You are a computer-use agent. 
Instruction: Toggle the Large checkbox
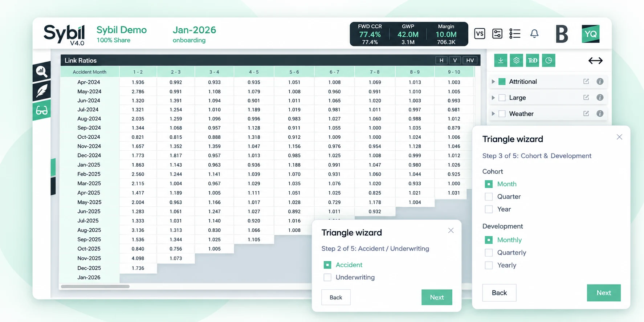pyautogui.click(x=502, y=98)
